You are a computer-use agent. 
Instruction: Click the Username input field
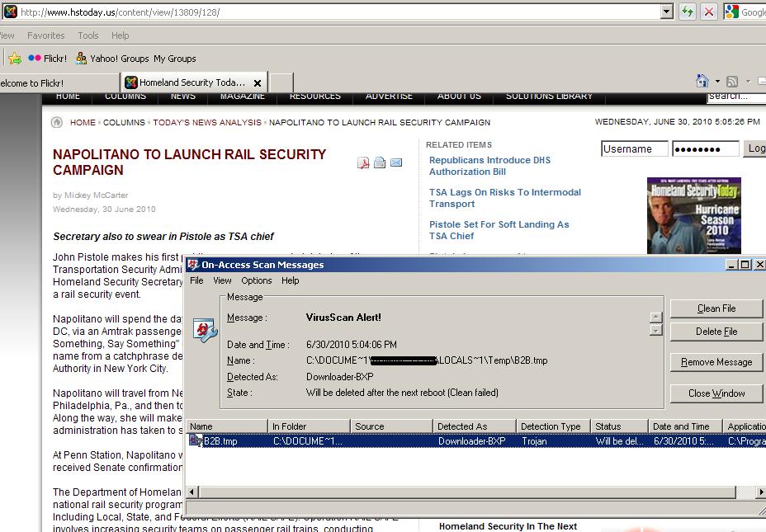pyautogui.click(x=633, y=149)
